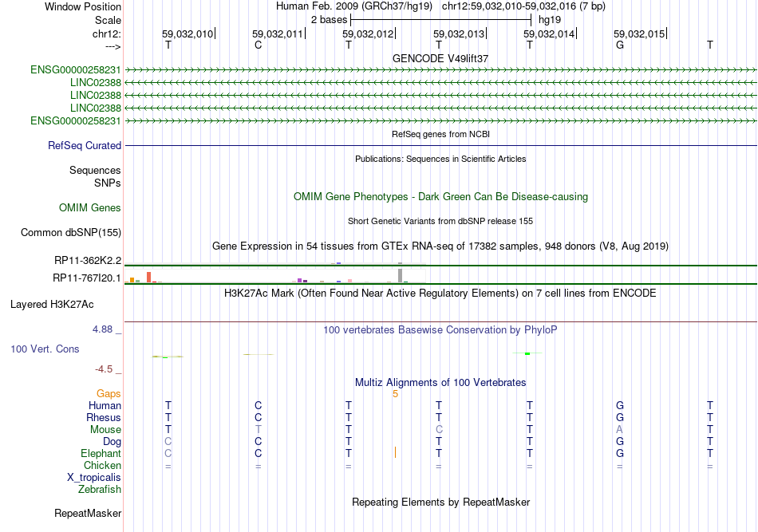
Task: Click the Zebrafish species label
Action: pos(100,490)
